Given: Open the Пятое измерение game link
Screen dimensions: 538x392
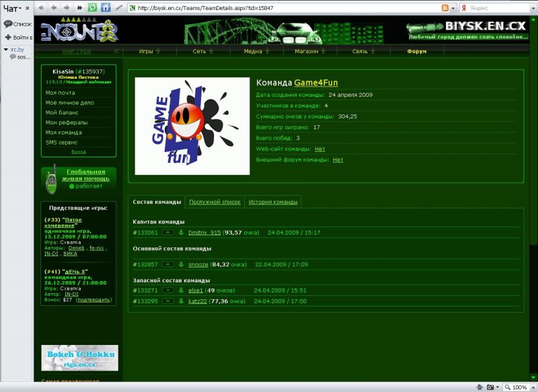Looking at the screenshot, I should [x=63, y=223].
